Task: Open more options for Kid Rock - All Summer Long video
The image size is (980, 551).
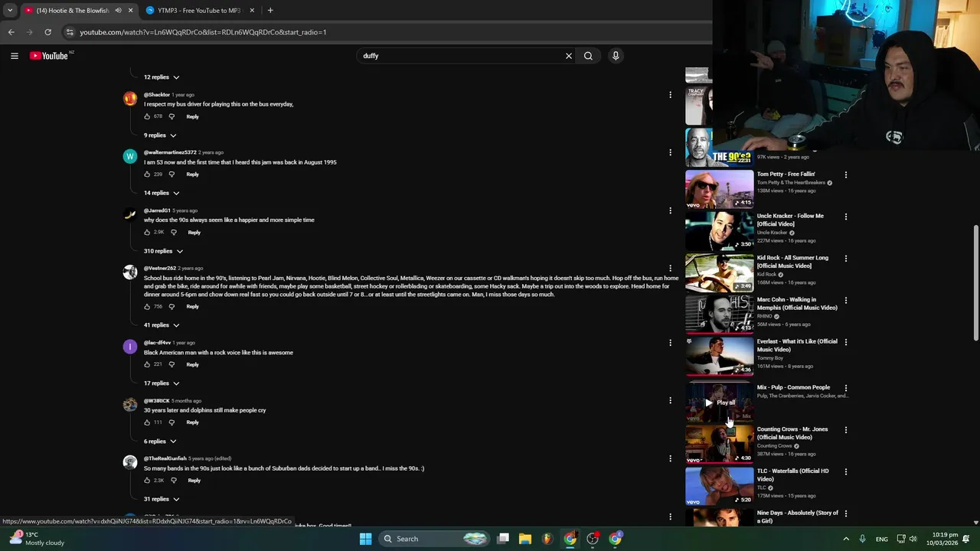Action: point(846,258)
